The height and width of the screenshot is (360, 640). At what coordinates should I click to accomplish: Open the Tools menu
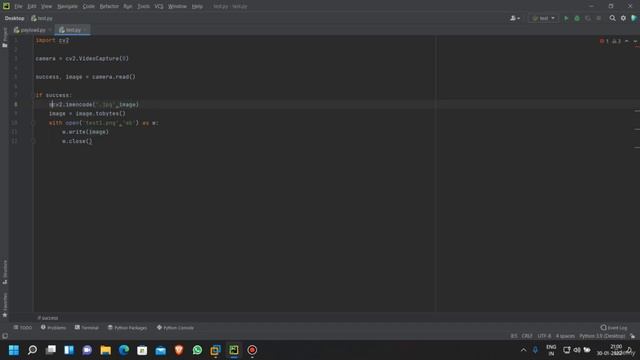point(143,7)
